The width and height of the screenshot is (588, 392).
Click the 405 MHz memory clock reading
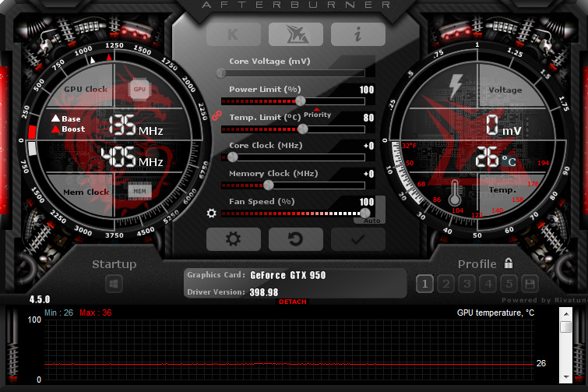[x=132, y=157]
